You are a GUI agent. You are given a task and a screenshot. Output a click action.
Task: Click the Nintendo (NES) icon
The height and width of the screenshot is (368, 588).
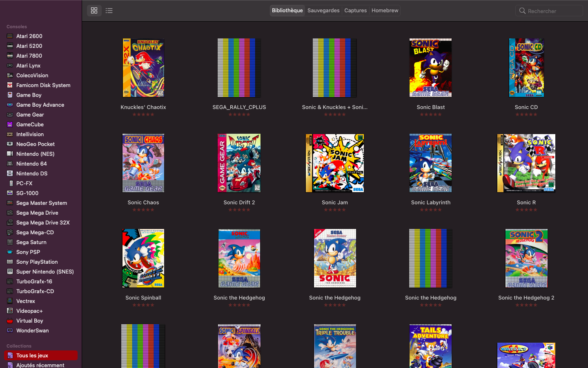point(10,154)
